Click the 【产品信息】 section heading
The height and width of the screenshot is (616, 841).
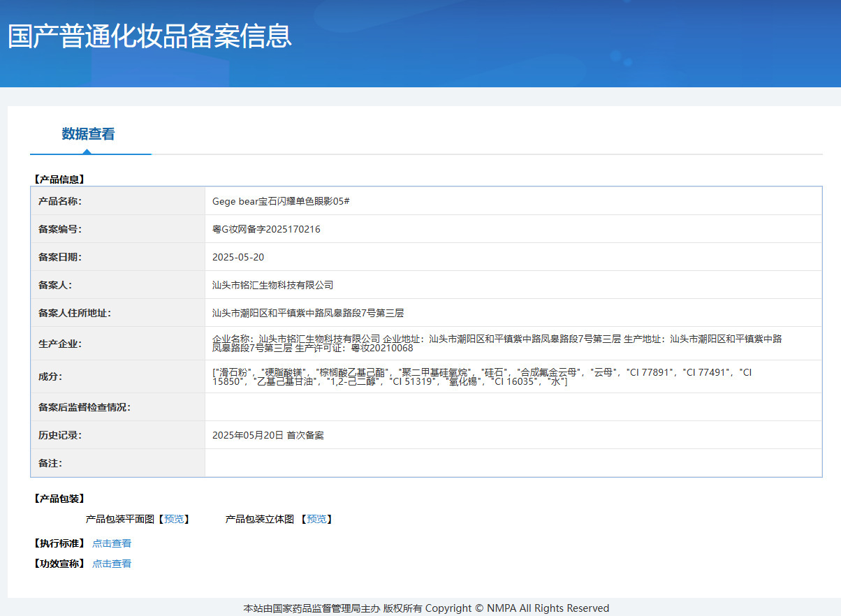59,179
